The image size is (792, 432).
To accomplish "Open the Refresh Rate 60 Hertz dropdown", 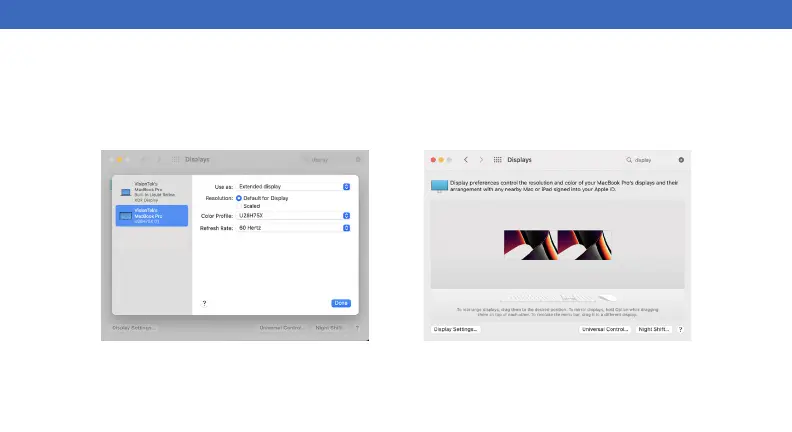I will pyautogui.click(x=293, y=228).
